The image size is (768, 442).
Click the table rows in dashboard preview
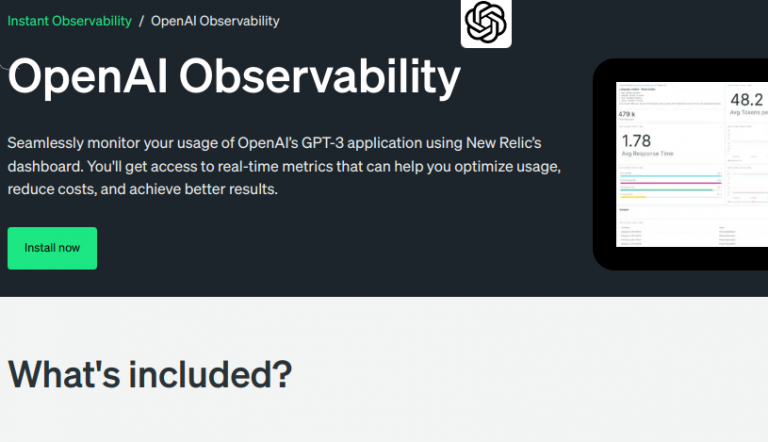692,235
